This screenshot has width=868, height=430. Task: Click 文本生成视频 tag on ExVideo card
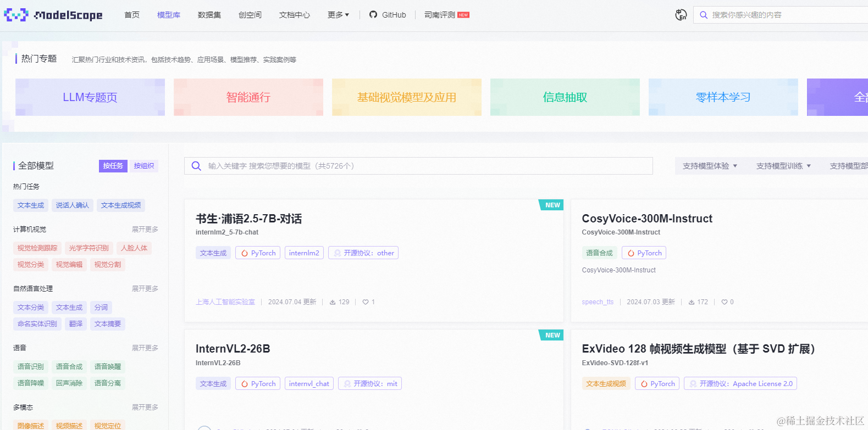coord(606,383)
